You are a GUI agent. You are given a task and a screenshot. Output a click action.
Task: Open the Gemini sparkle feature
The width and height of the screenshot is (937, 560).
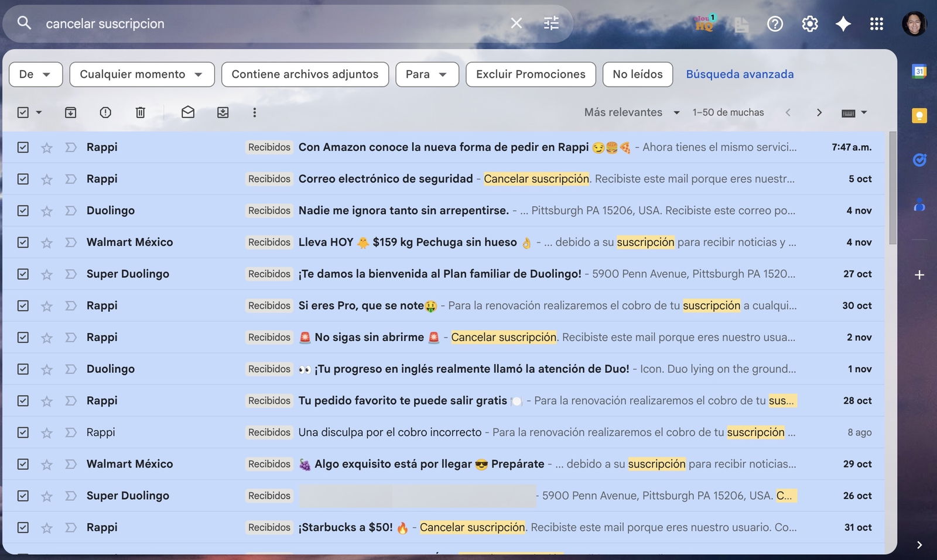point(843,23)
